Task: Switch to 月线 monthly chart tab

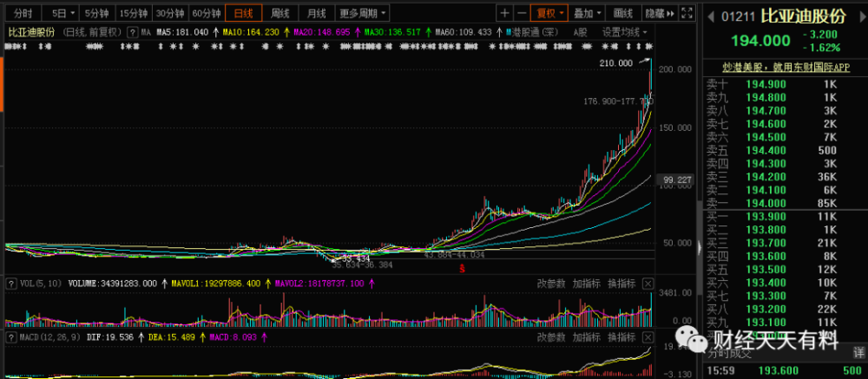Action: [x=317, y=13]
